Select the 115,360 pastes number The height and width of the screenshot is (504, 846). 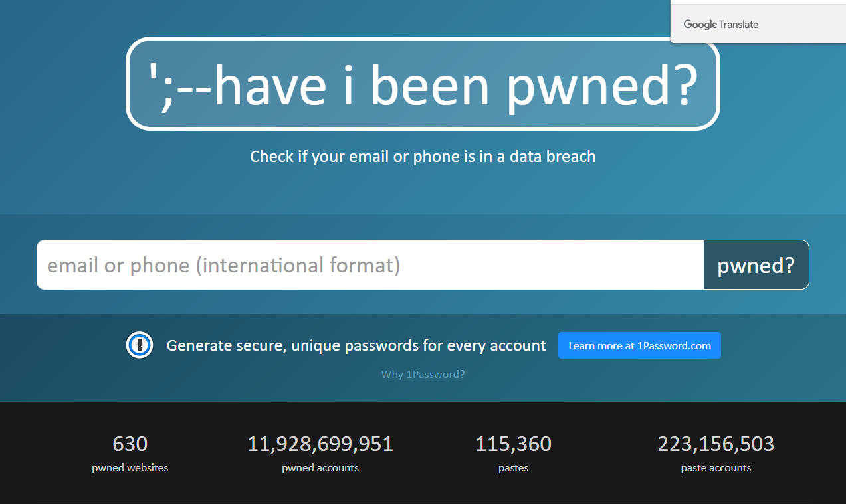click(514, 444)
